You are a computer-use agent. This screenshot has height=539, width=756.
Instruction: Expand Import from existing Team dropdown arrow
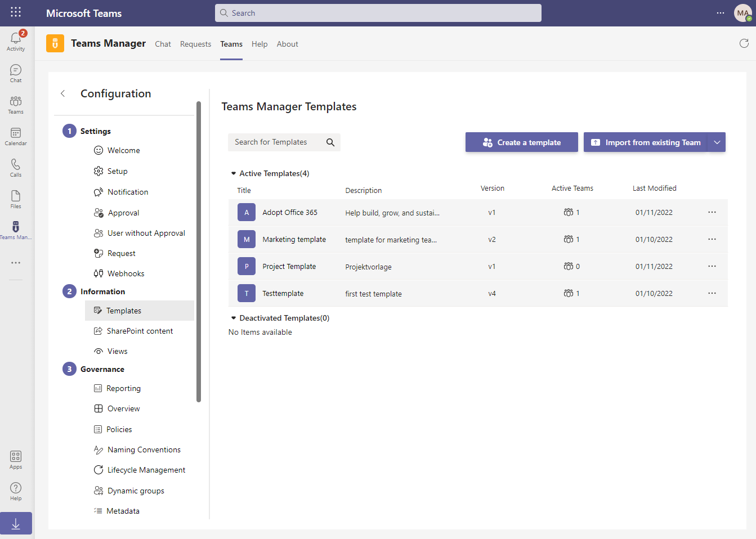[x=717, y=142]
